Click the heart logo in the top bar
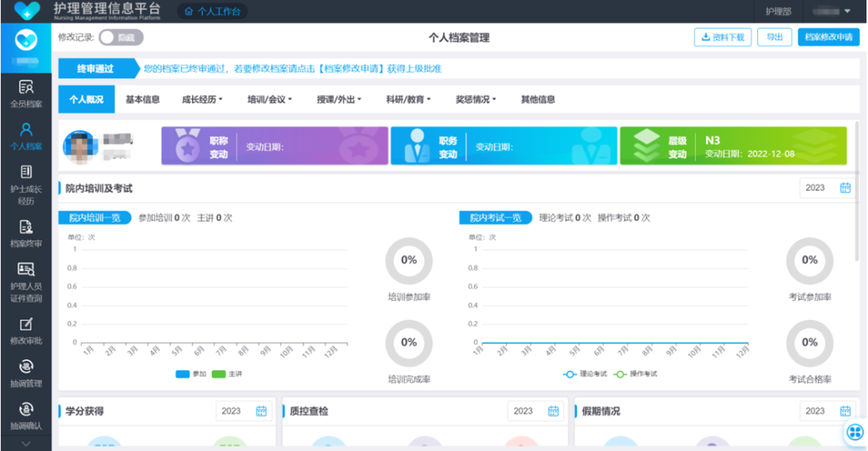This screenshot has height=451, width=868. tap(27, 10)
